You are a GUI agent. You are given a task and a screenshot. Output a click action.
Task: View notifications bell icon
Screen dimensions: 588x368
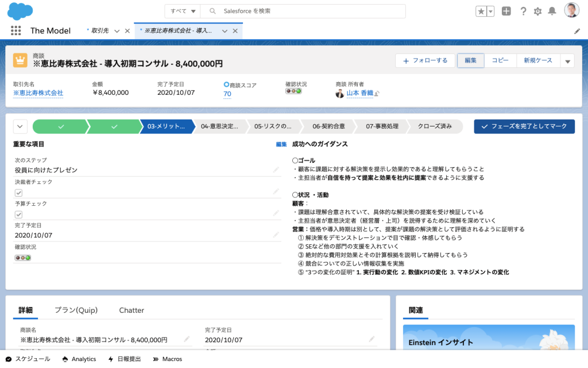coord(552,11)
